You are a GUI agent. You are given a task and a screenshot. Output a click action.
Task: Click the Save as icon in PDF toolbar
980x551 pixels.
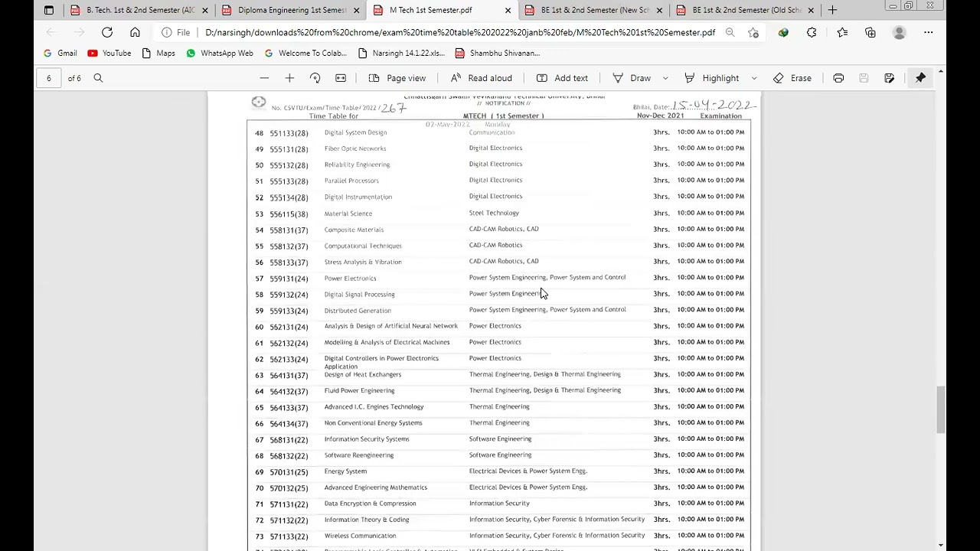click(889, 78)
